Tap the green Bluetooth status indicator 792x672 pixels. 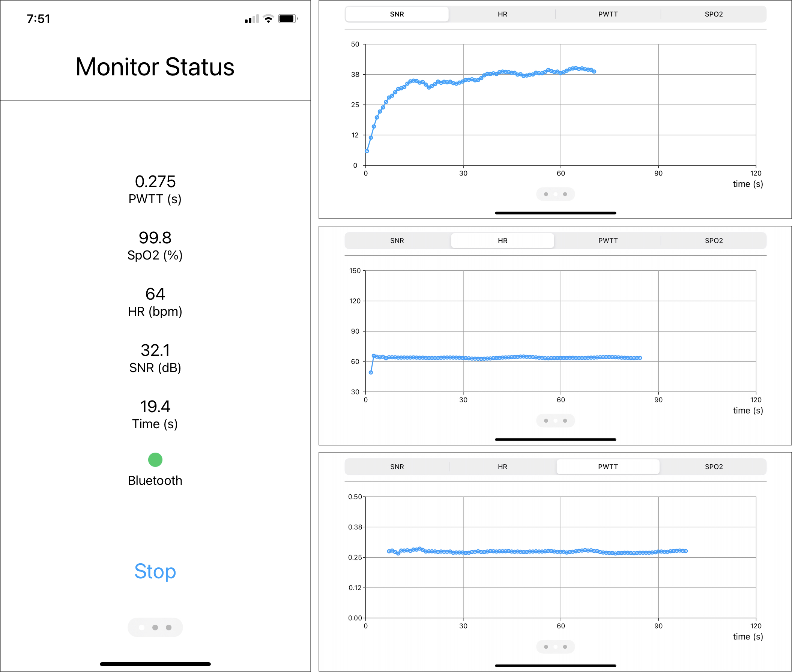155,460
